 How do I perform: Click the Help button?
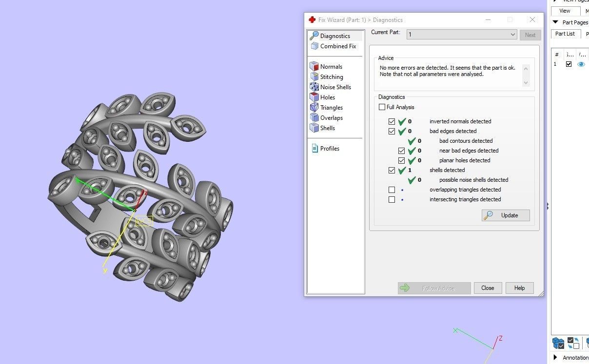point(520,288)
